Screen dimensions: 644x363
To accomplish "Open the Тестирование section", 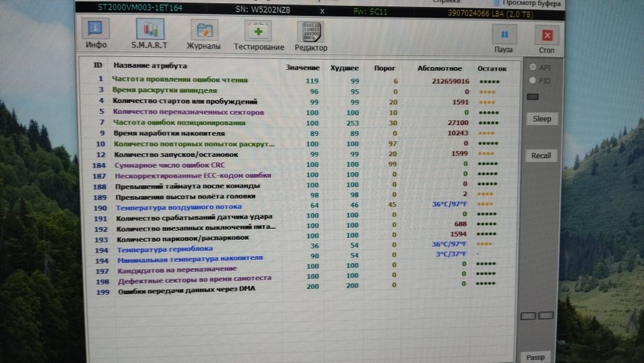I will [259, 35].
